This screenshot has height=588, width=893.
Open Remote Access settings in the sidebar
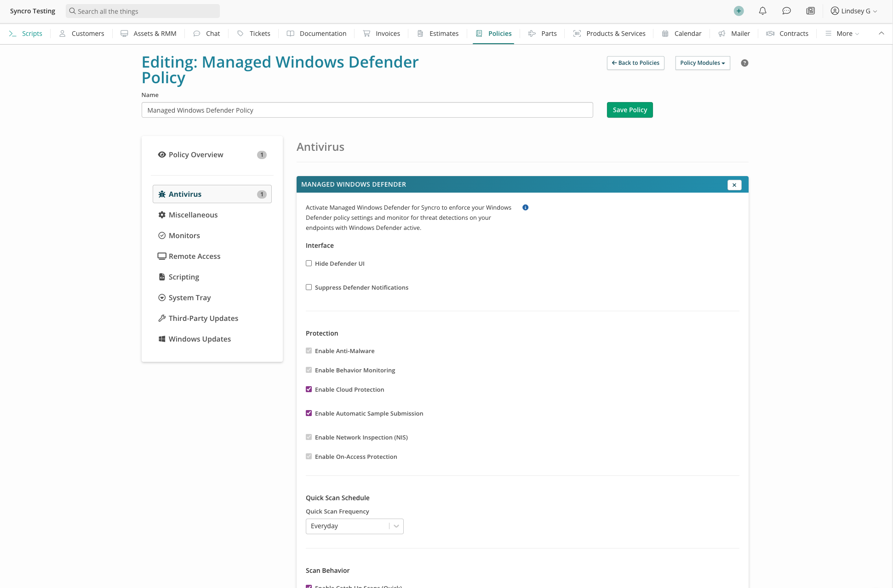pyautogui.click(x=194, y=256)
